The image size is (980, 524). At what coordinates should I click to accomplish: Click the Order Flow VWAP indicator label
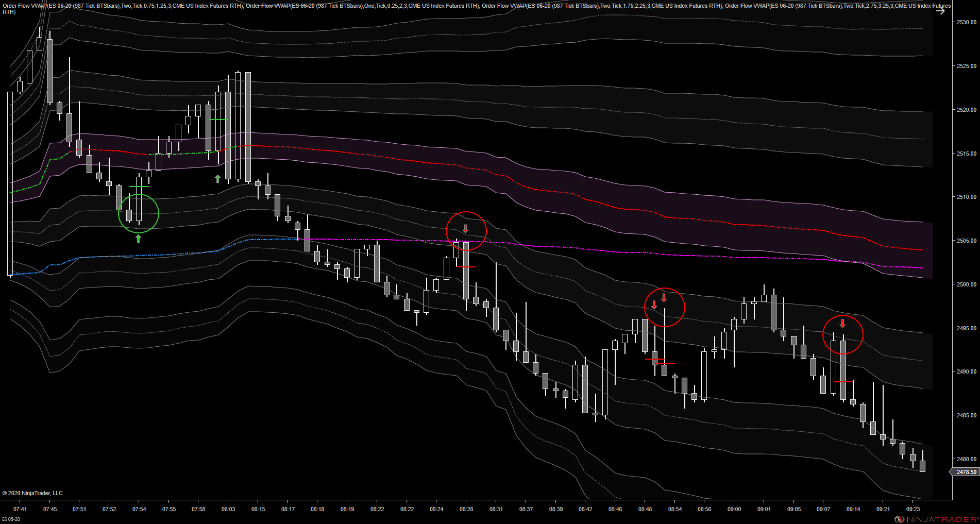point(477,9)
